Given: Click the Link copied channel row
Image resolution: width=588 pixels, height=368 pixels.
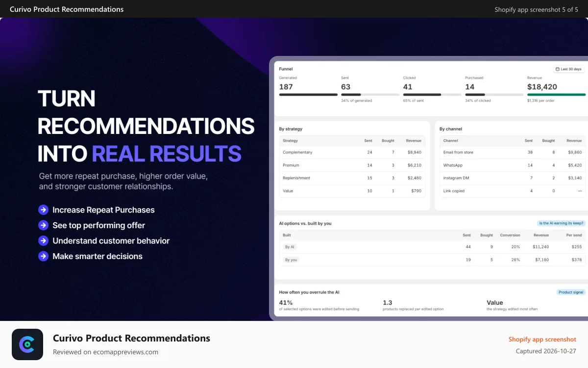Looking at the screenshot, I should 513,191.
